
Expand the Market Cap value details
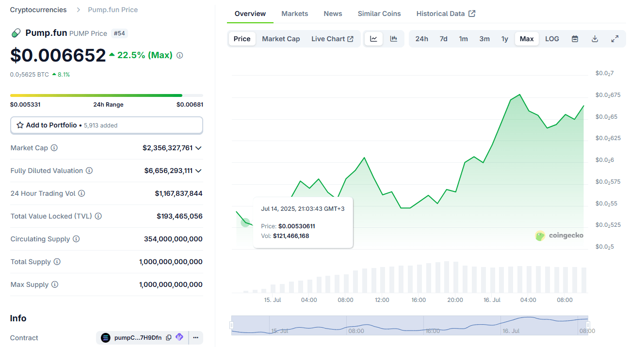[x=198, y=148]
